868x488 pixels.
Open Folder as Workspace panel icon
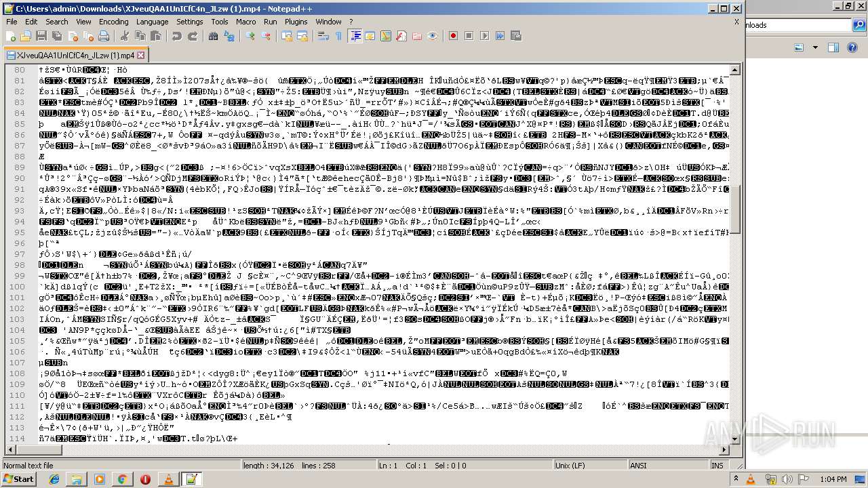pos(417,36)
